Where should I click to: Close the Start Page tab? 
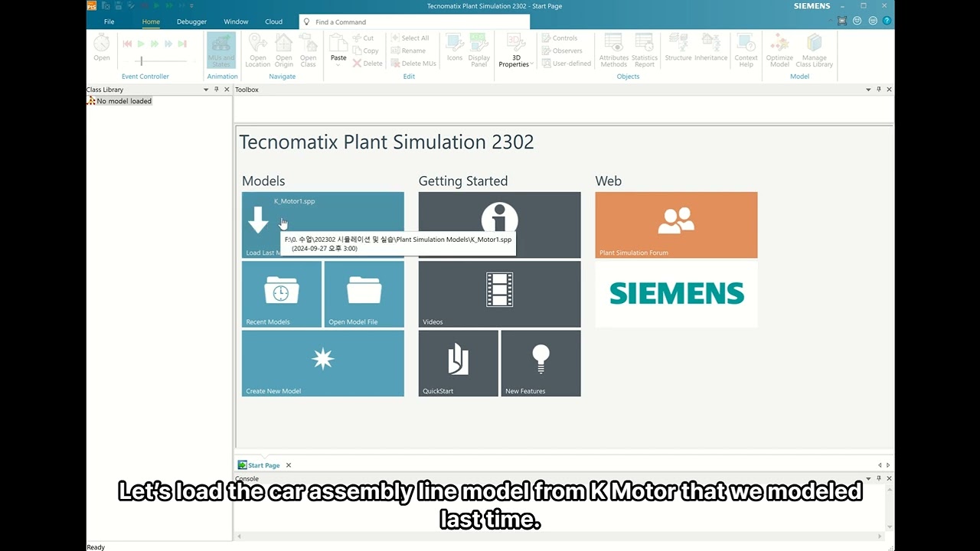click(x=289, y=465)
